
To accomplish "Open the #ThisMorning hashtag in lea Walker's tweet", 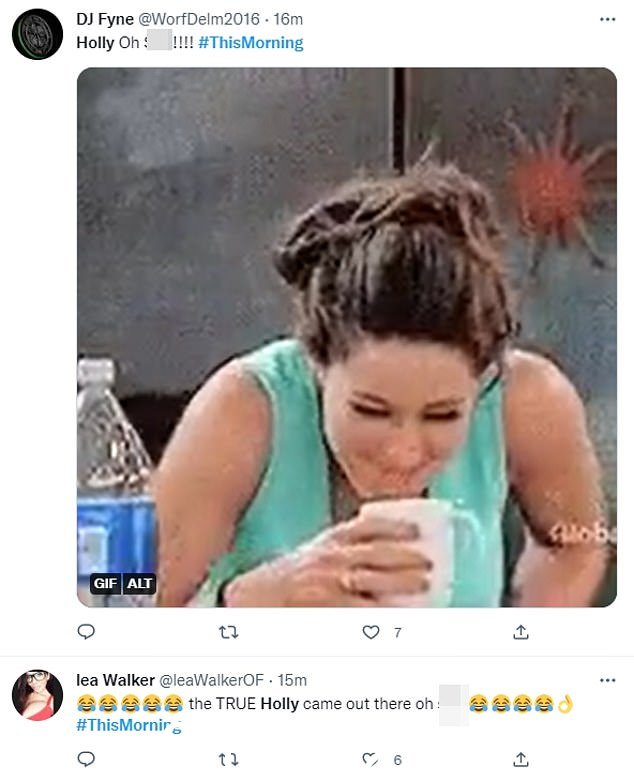I will [128, 725].
